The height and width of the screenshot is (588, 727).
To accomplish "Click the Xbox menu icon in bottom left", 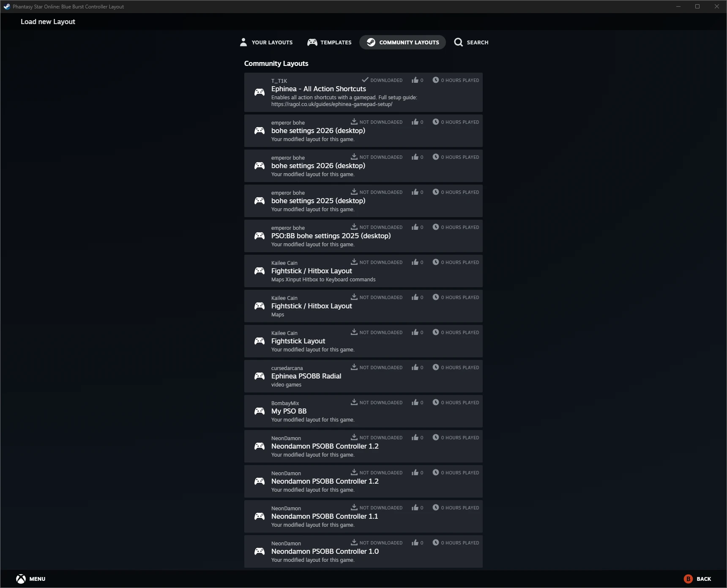I will click(20, 579).
